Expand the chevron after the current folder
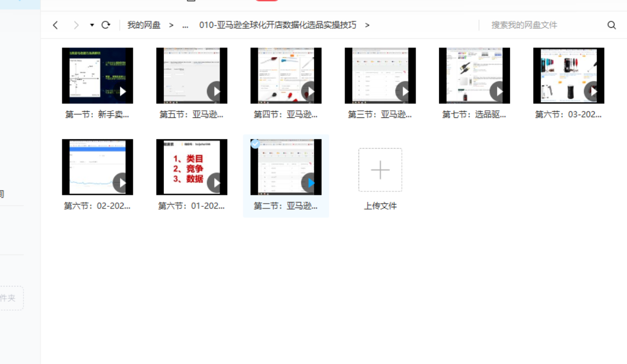 tap(367, 25)
